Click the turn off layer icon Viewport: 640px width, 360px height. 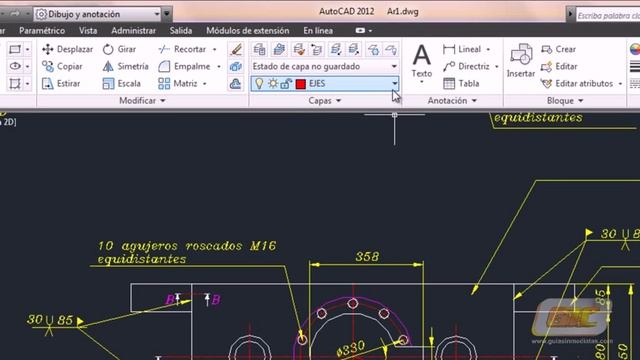[391, 49]
